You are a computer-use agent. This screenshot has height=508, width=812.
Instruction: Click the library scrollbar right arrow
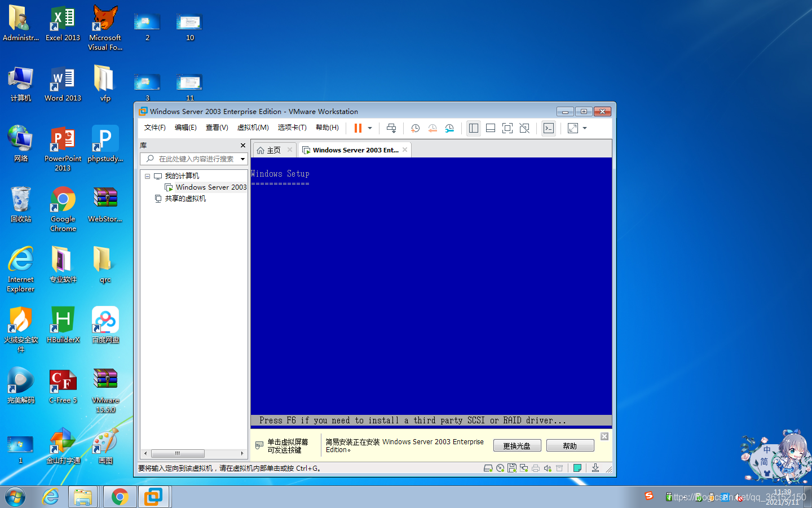[x=242, y=453]
